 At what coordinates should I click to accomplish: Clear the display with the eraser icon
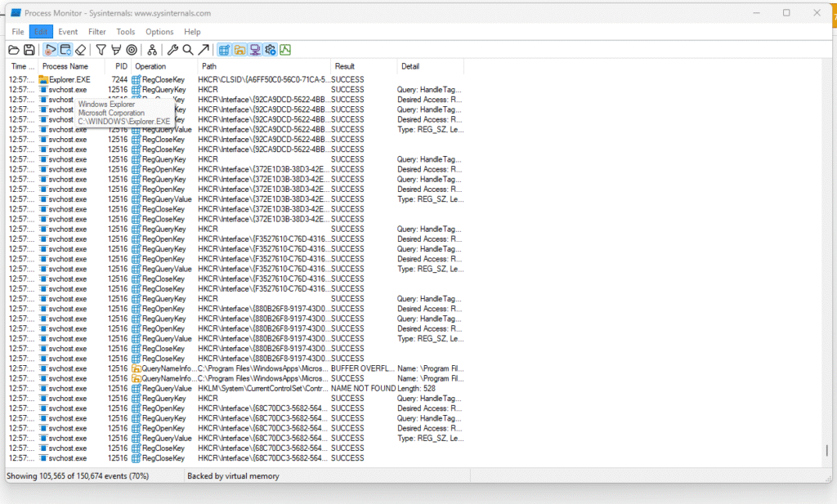click(x=80, y=50)
